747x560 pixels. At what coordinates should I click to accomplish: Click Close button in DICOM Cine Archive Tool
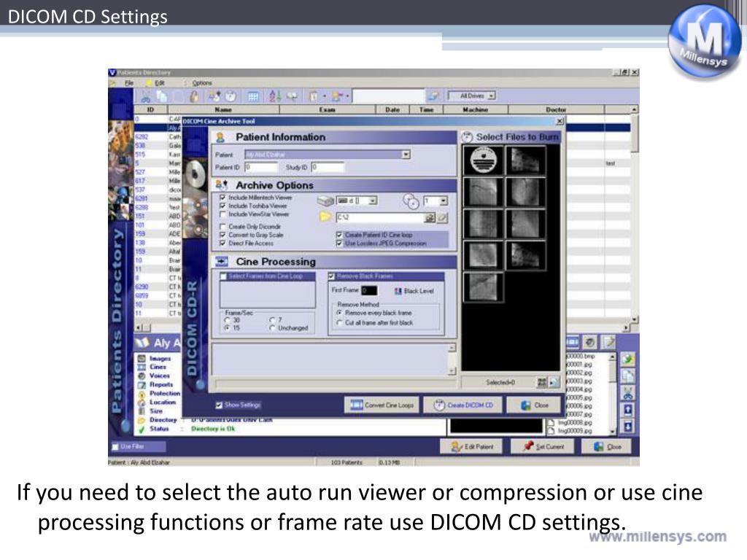click(x=535, y=405)
